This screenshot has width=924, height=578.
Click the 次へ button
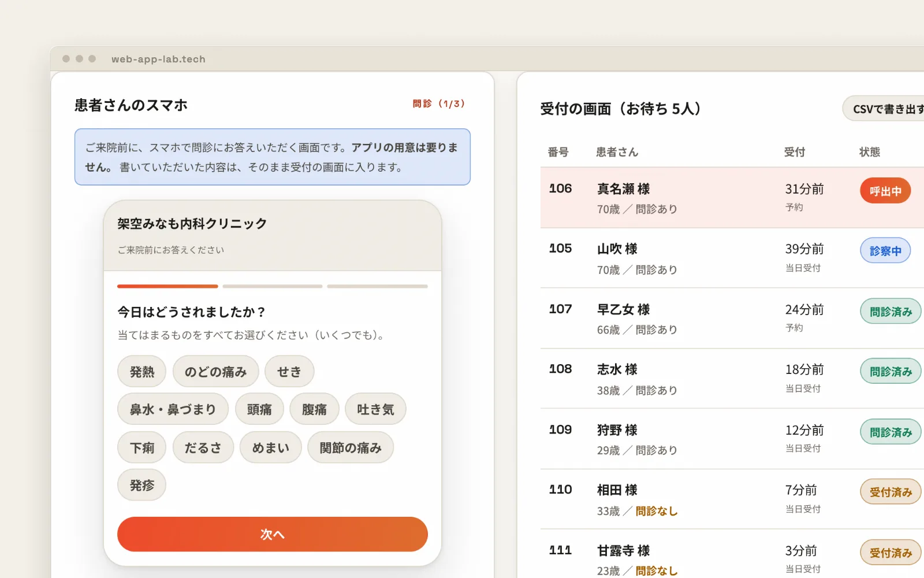click(x=273, y=534)
